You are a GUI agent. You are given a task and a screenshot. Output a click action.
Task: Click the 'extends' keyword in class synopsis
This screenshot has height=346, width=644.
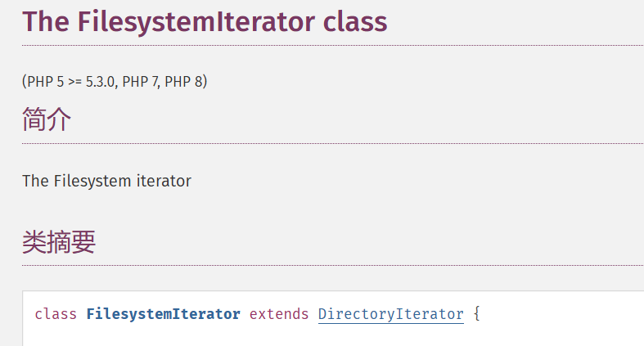point(279,314)
